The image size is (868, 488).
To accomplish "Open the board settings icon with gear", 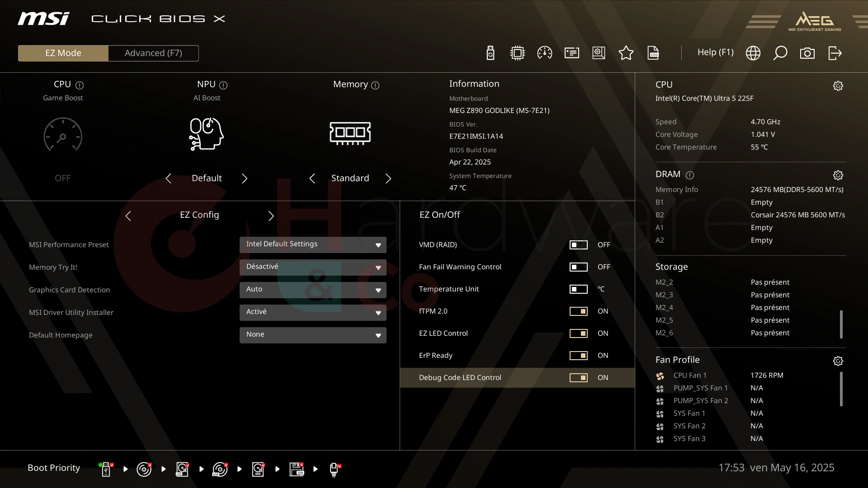I will 599,53.
